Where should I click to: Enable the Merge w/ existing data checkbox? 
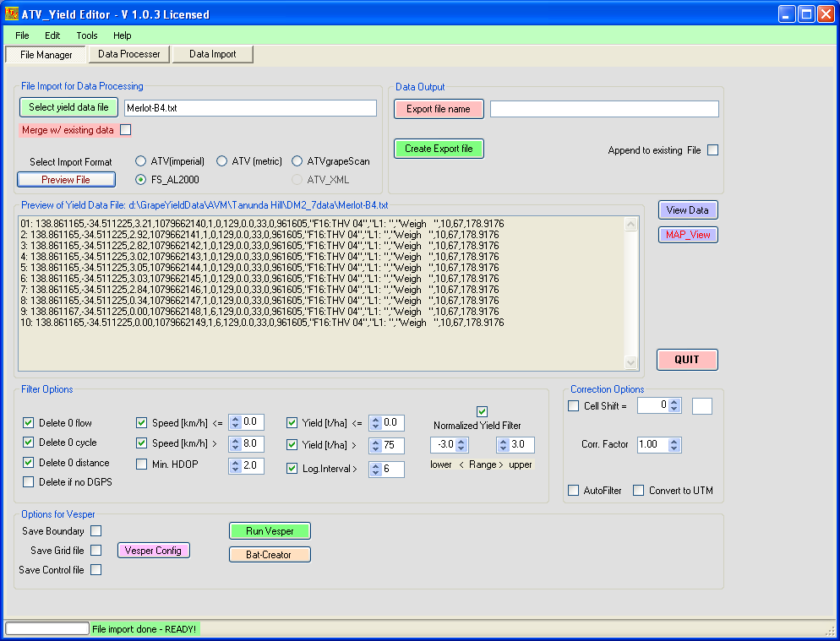[x=126, y=130]
